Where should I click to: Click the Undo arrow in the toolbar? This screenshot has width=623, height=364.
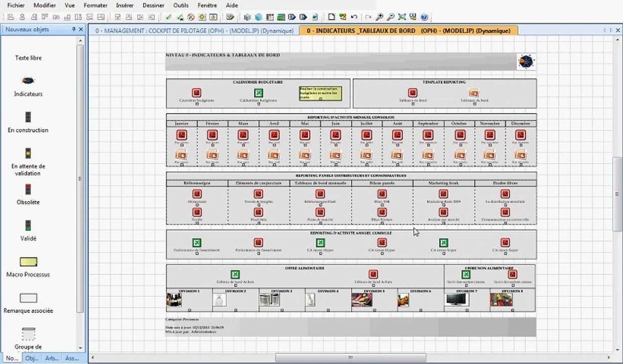pyautogui.click(x=354, y=17)
